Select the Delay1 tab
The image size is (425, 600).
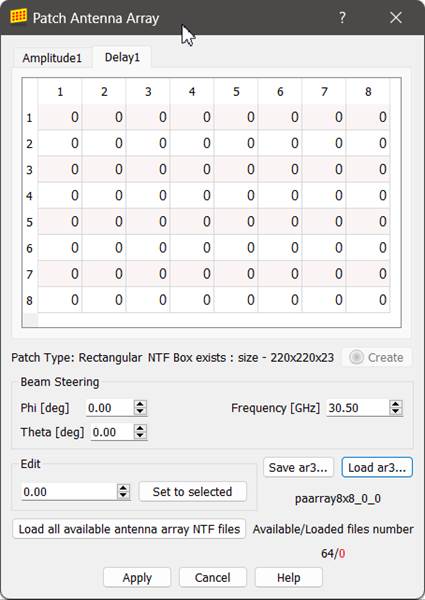click(x=122, y=57)
